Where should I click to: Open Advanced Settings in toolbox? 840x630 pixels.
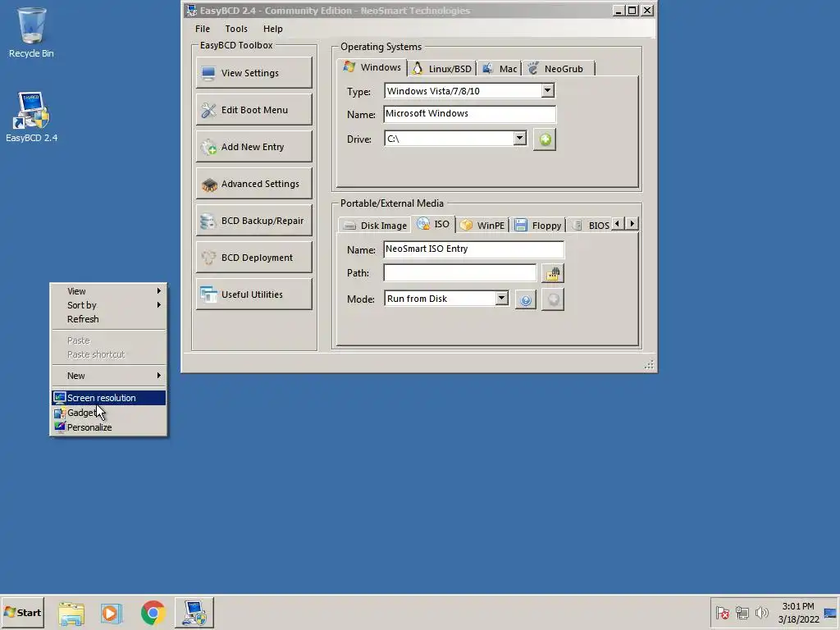254,184
